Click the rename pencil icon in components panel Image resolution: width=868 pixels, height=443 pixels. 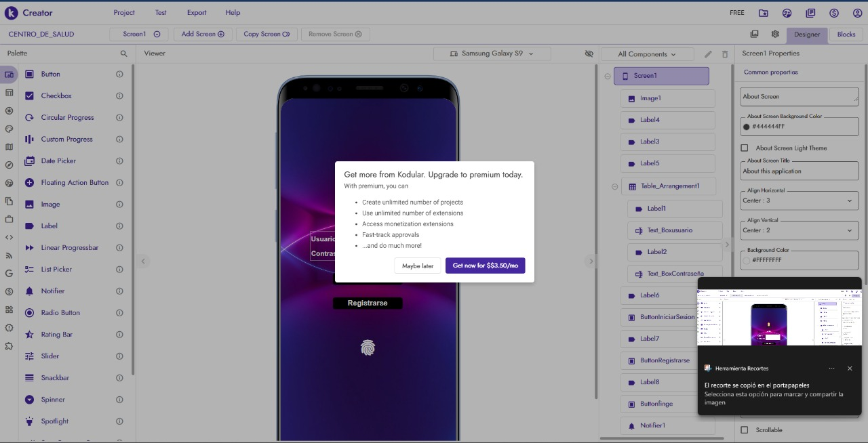(708, 54)
